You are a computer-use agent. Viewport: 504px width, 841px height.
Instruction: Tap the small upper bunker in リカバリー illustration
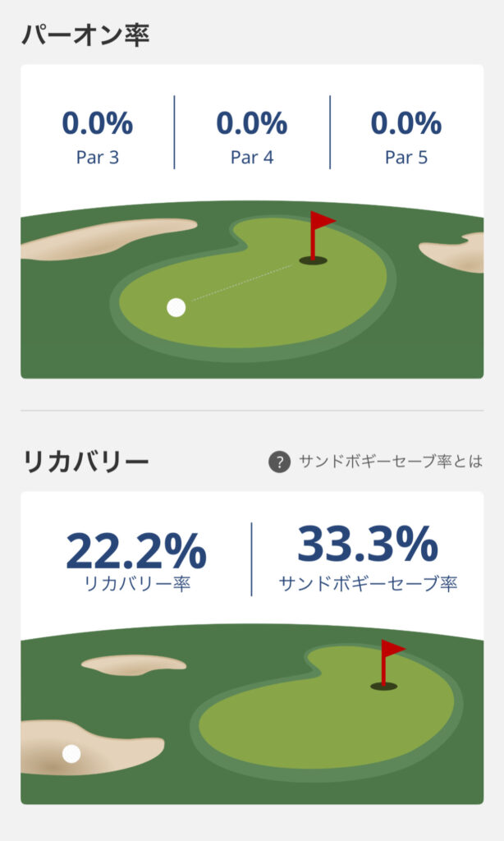pyautogui.click(x=134, y=664)
